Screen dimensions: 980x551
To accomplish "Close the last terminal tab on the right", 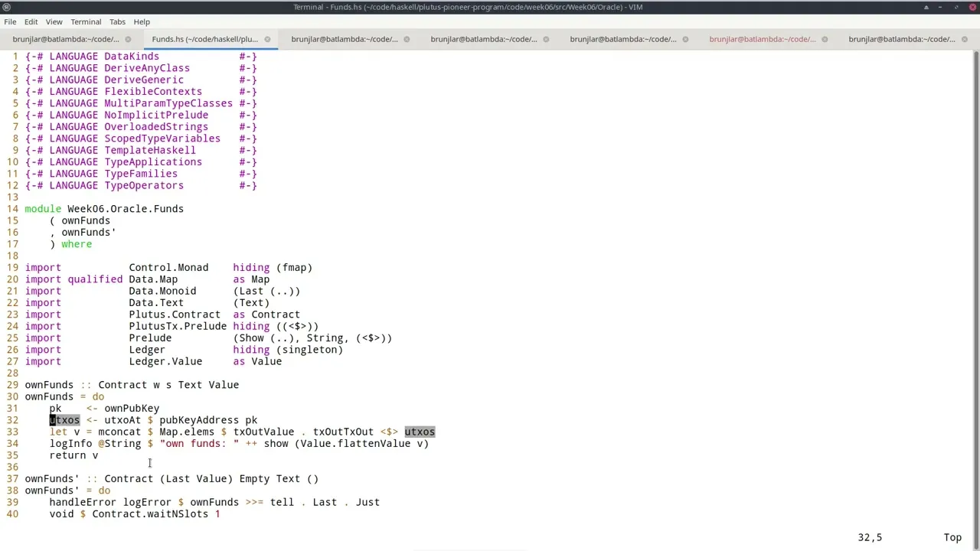I will point(964,39).
